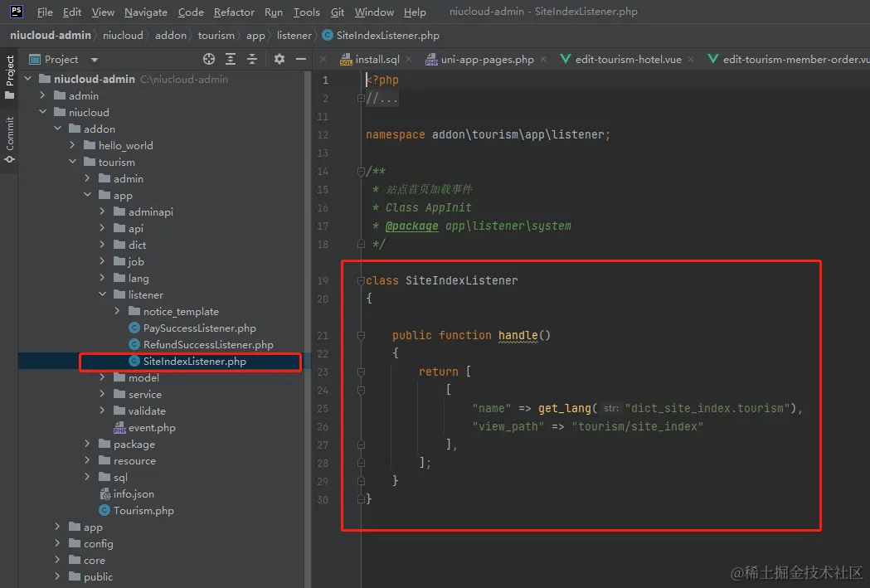
Task: Open the Edit menu
Action: click(72, 12)
